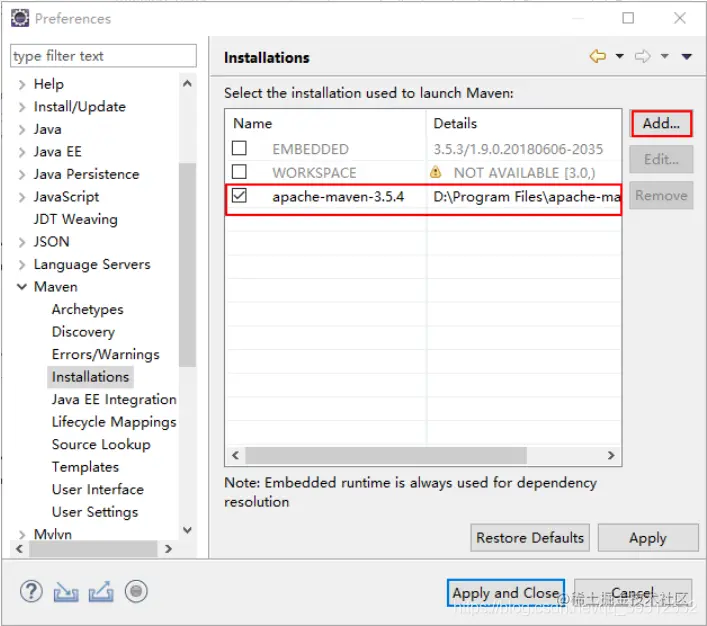
Task: Click the Edit... button
Action: coord(661,160)
